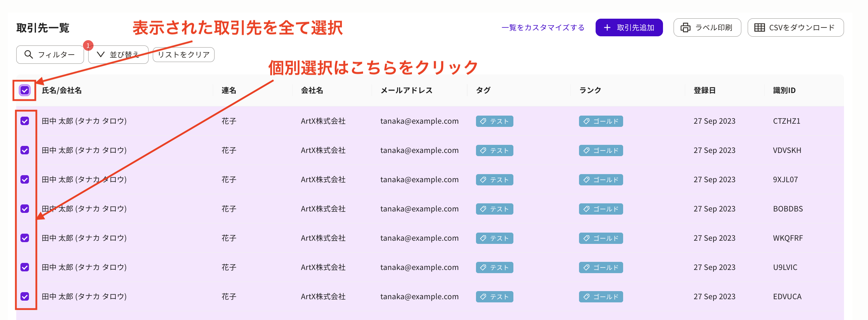Click the 取引先追加 button
Image resolution: width=868 pixels, height=320 pixels.
629,27
